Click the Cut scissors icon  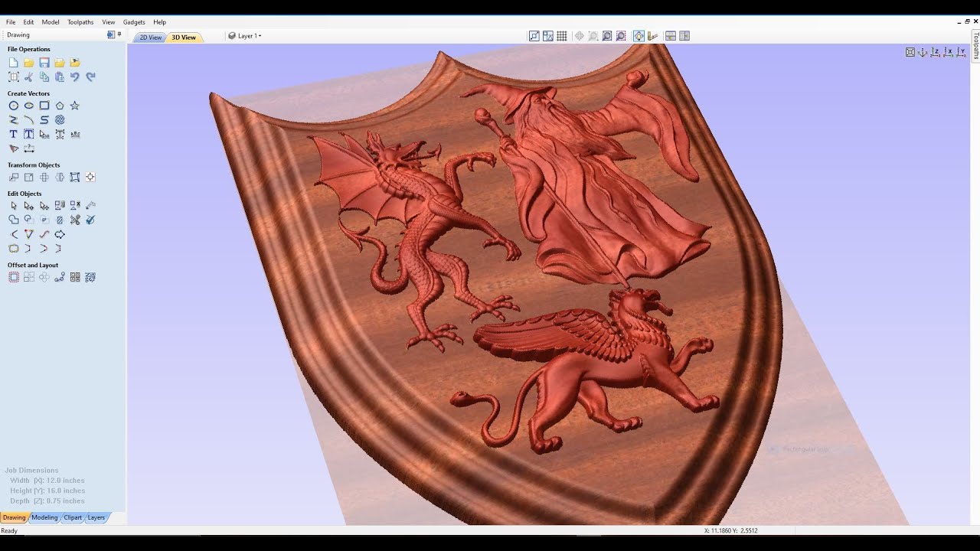click(29, 77)
